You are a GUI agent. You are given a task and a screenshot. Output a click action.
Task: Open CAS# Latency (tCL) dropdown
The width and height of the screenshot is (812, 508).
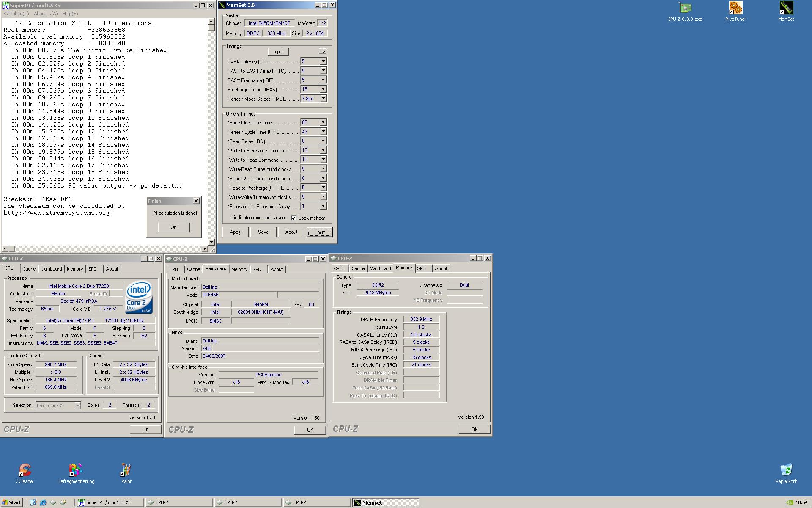click(323, 61)
